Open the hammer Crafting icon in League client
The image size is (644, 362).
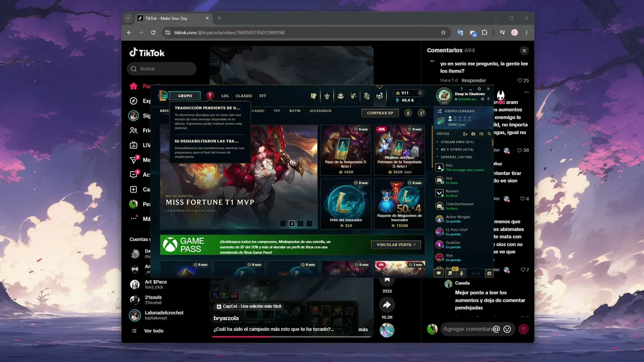[353, 96]
